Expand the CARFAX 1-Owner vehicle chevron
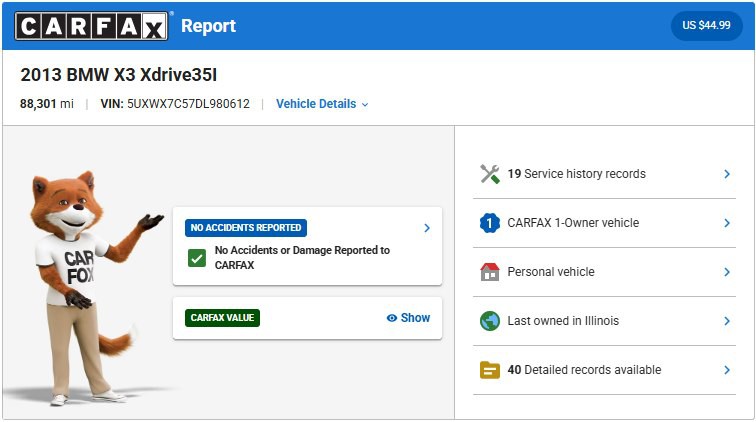Image resolution: width=756 pixels, height=422 pixels. pos(727,223)
